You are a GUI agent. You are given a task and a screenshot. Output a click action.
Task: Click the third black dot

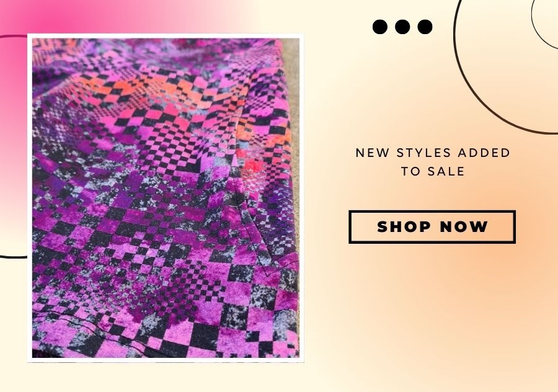425,27
